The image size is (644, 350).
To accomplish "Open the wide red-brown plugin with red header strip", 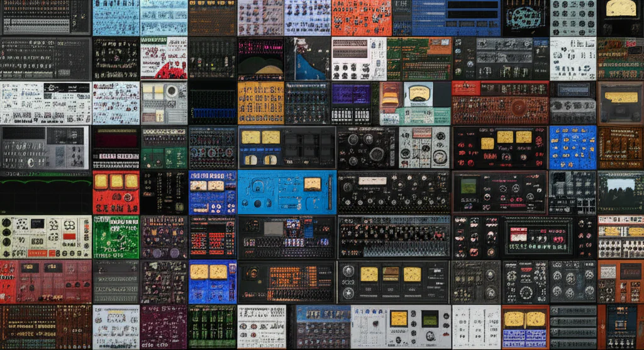I will [x=500, y=103].
